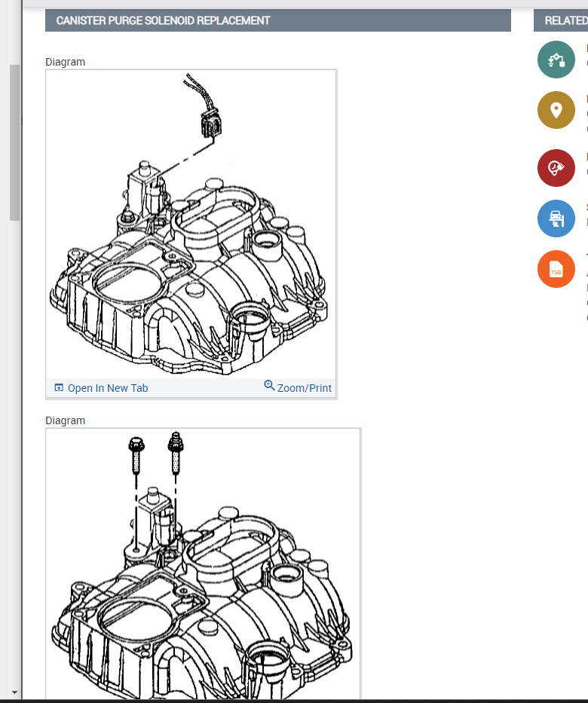
Task: Click Open In New Tab link
Action: [108, 388]
